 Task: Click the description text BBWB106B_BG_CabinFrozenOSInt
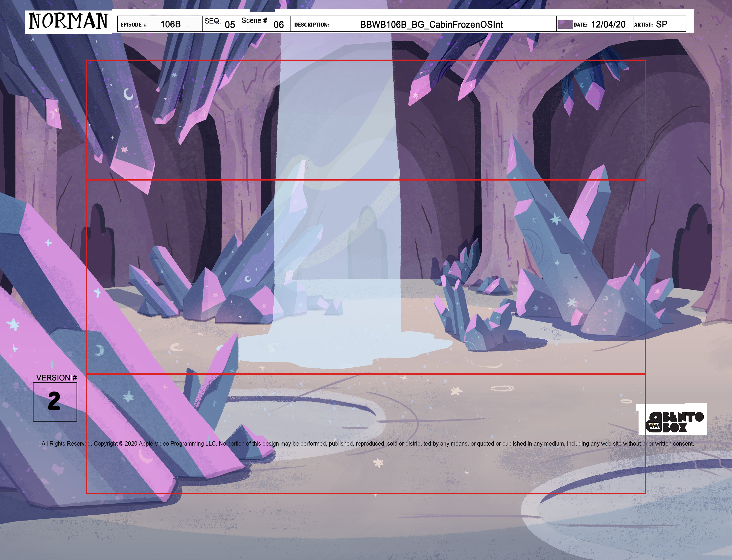click(431, 24)
